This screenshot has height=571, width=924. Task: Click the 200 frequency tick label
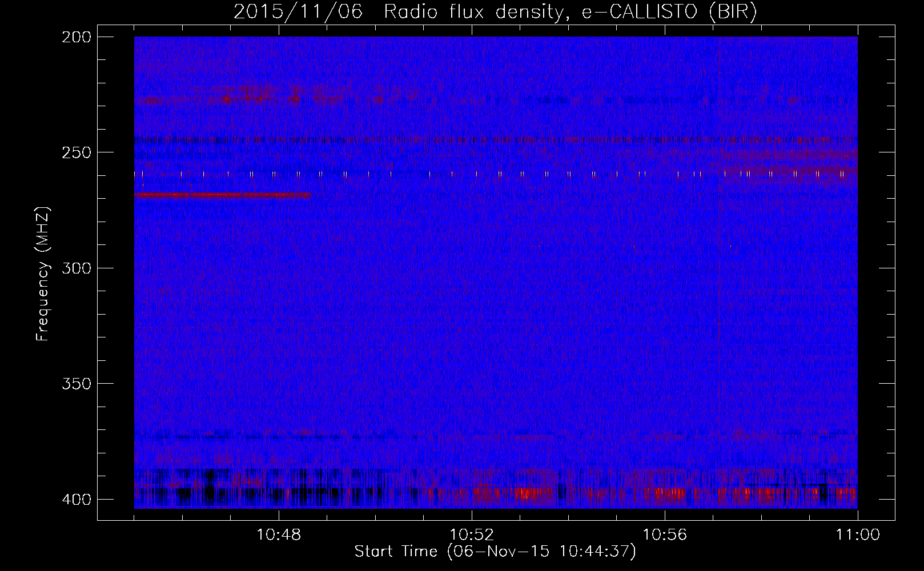(76, 37)
